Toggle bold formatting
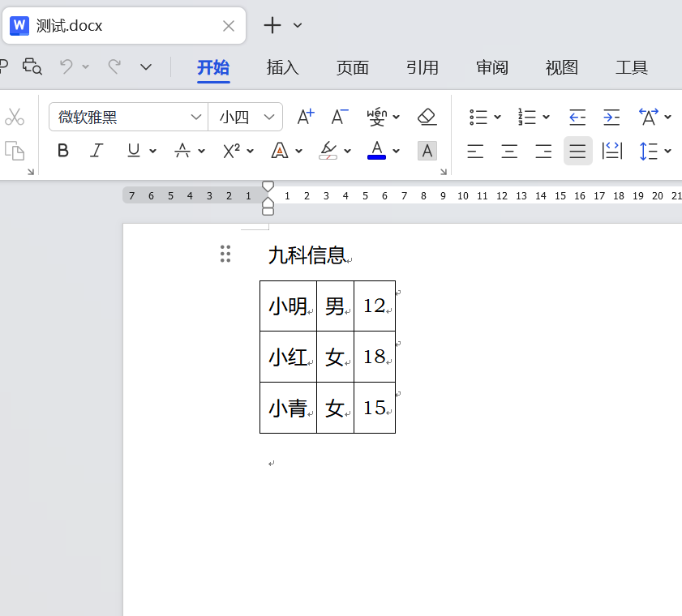The image size is (682, 616). click(63, 151)
